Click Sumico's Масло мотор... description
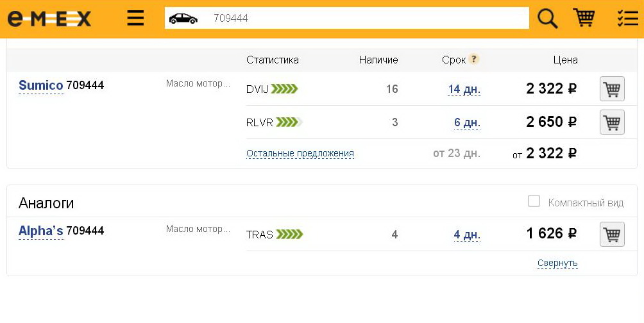 tap(198, 84)
